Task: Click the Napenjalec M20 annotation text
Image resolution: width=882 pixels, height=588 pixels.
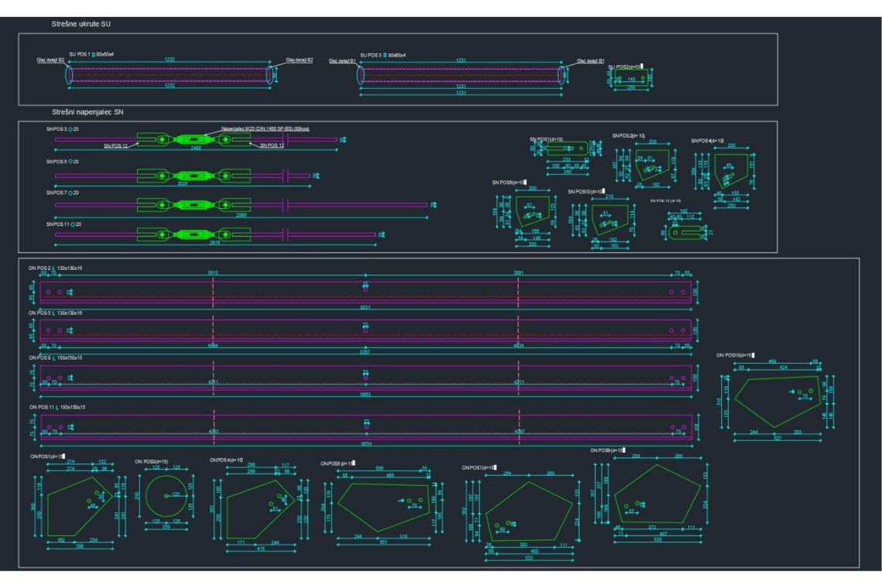Action: click(265, 128)
